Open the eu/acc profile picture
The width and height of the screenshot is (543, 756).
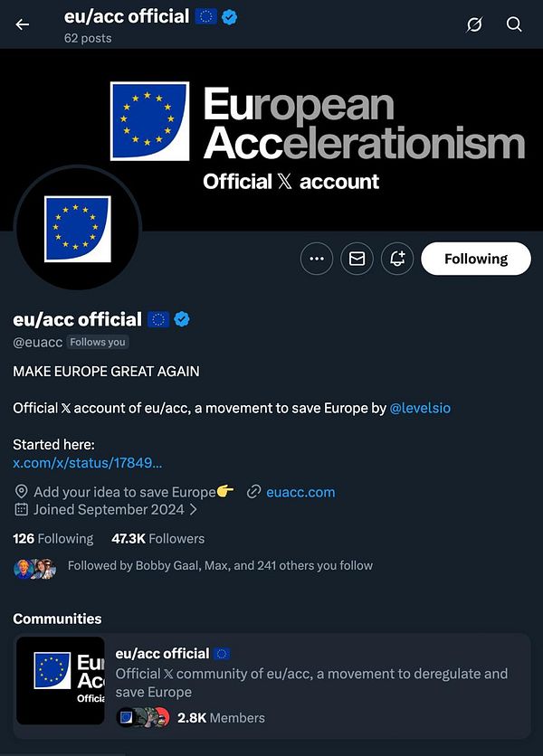tap(78, 229)
